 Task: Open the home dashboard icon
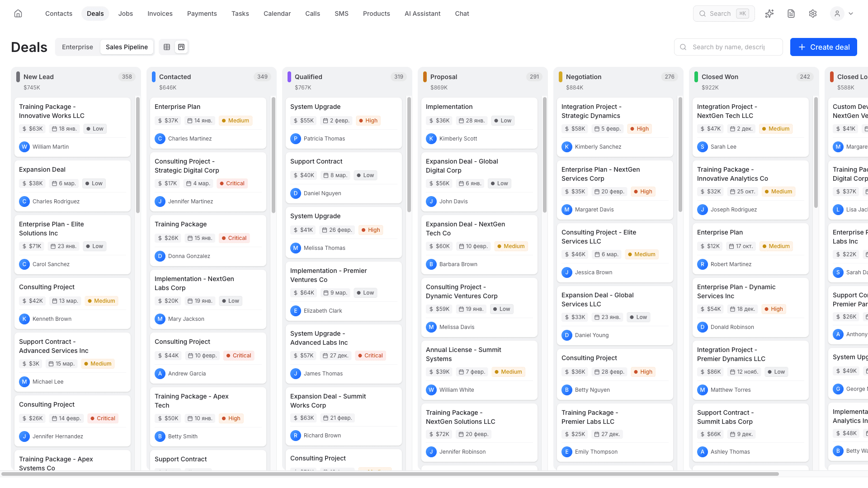18,13
